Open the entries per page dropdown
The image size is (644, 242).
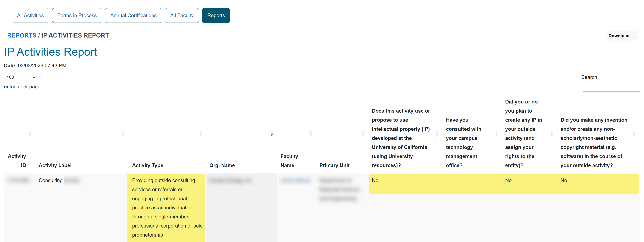[x=22, y=77]
